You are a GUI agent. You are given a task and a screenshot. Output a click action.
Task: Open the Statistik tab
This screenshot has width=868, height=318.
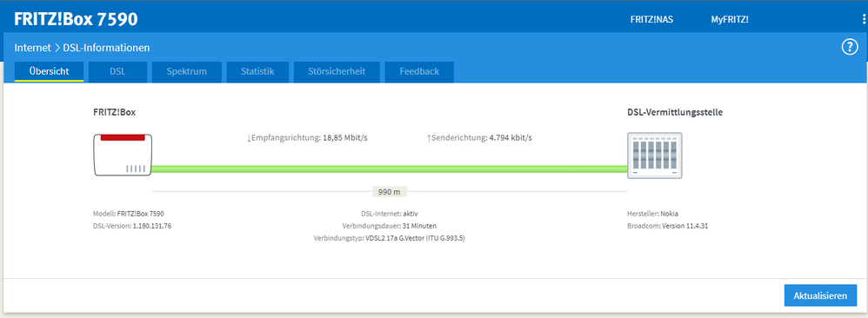(x=257, y=71)
